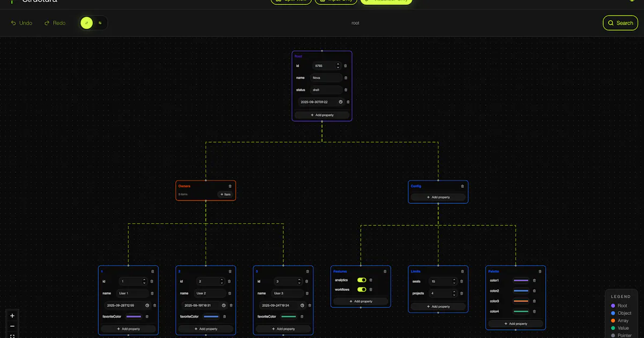Image resolution: width=644 pixels, height=338 pixels.
Task: Delete the Owners array node
Action: pyautogui.click(x=230, y=186)
